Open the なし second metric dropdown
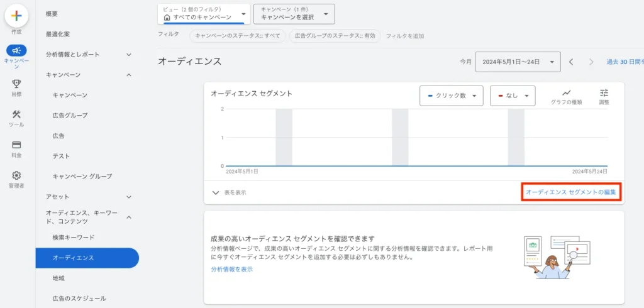The height and width of the screenshot is (308, 644). point(513,96)
